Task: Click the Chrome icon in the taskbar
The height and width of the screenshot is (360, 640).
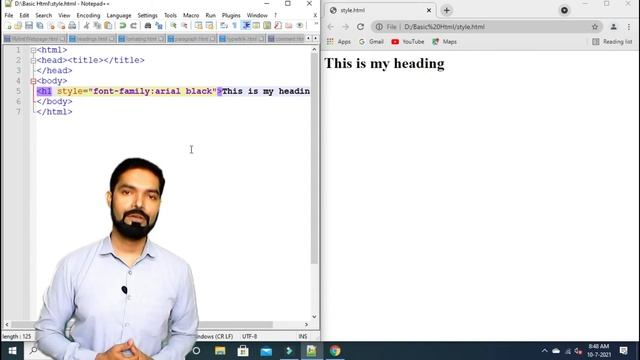Action: (x=335, y=351)
